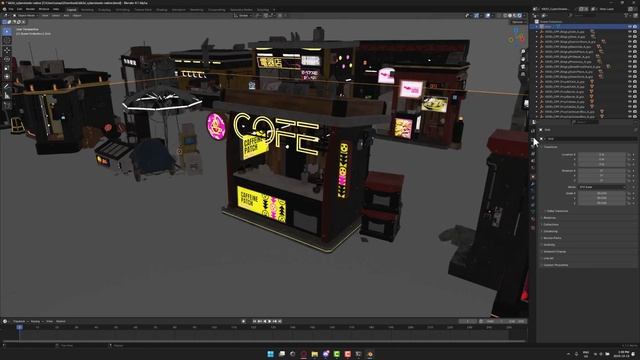Select the Scale tool in the viewport toolbar
Screen dimensions: 640x360
pyautogui.click(x=7, y=68)
